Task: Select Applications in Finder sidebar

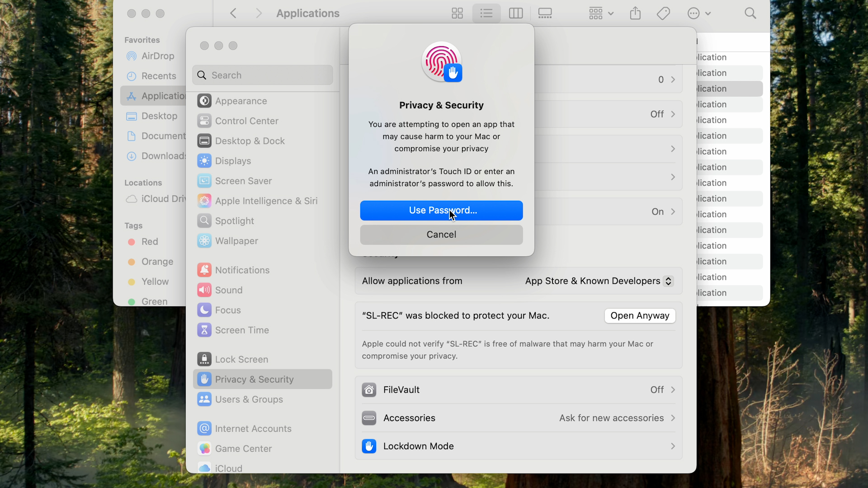Action: click(154, 96)
